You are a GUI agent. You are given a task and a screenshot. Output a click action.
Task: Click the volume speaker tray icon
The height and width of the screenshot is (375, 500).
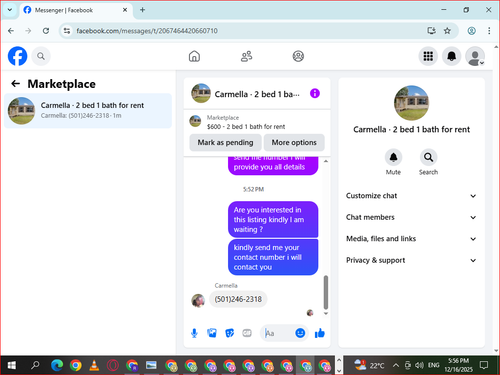point(419,365)
